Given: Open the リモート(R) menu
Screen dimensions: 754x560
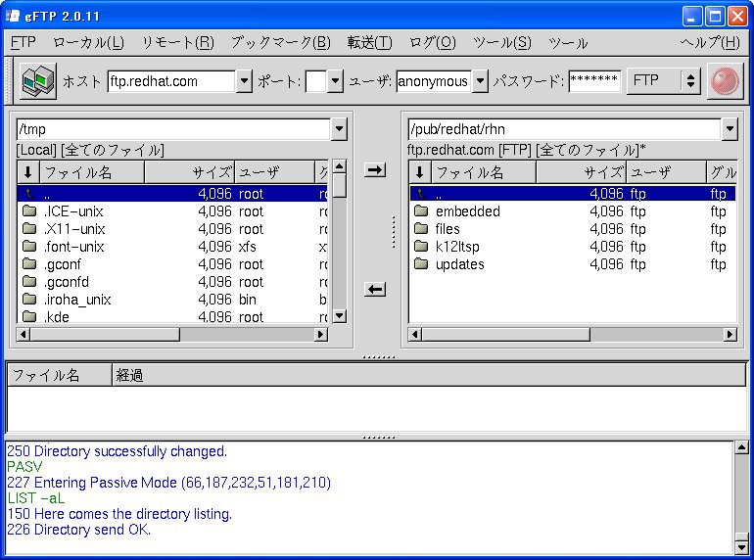Looking at the screenshot, I should (x=178, y=42).
